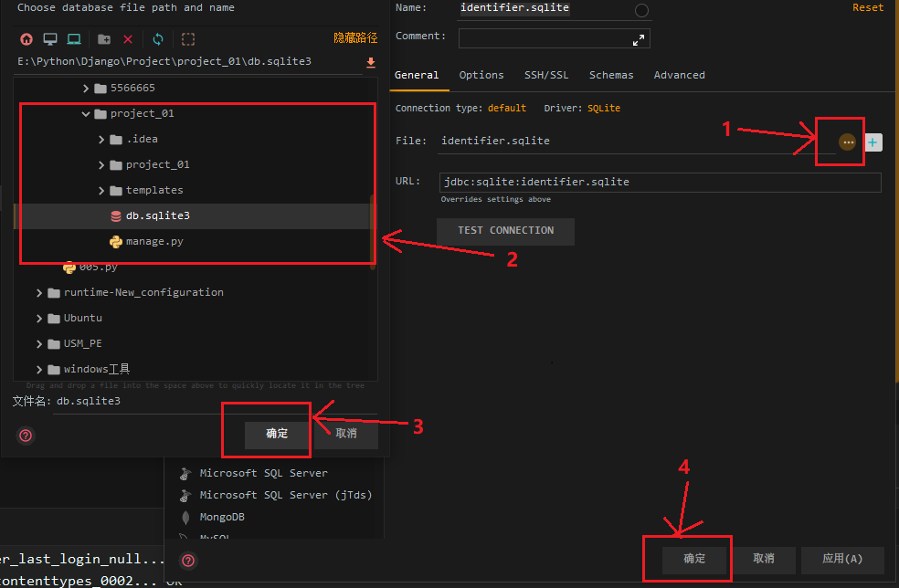Click file tree vertical scrollbar

373,232
